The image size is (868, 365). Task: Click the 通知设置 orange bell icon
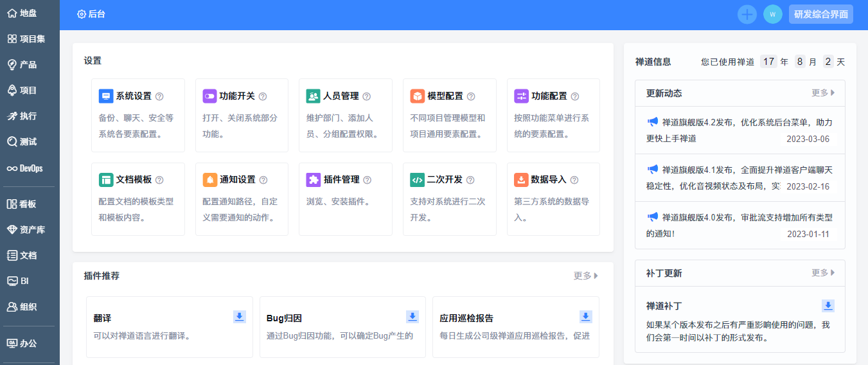coord(210,180)
